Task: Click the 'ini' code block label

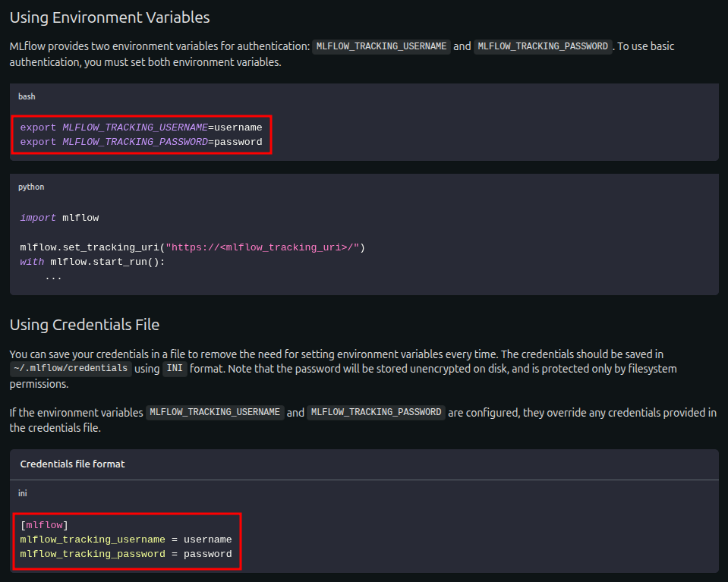Action: coord(22,493)
